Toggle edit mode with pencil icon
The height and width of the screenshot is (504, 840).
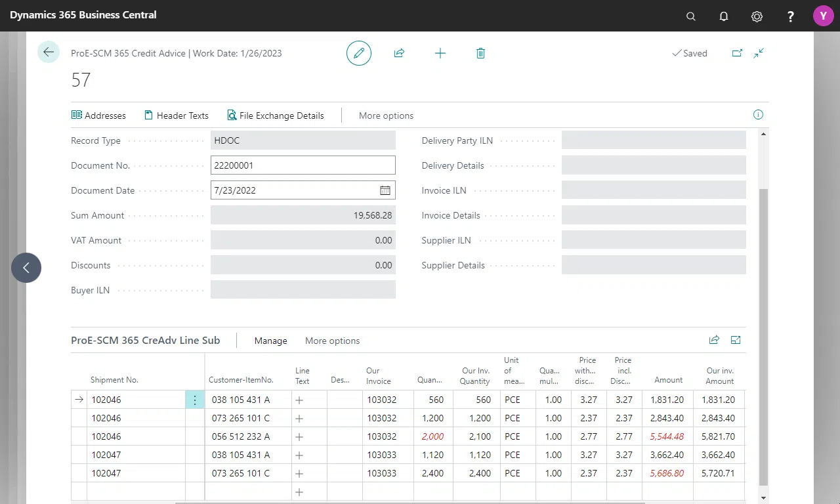click(359, 53)
